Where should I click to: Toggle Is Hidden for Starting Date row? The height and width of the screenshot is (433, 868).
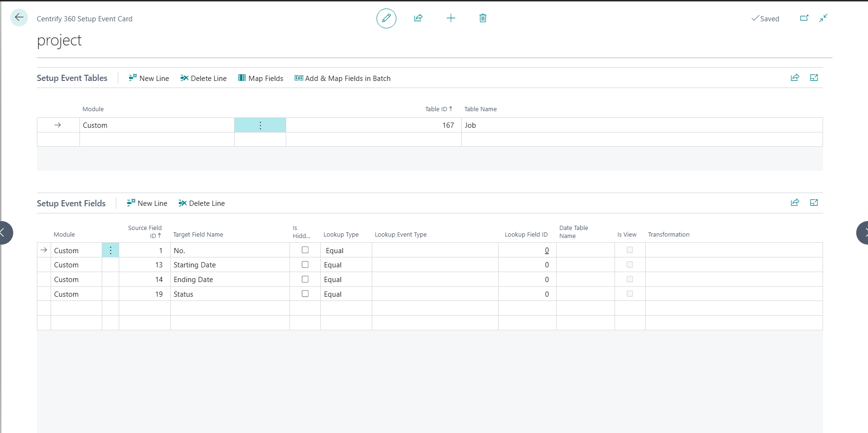[305, 265]
